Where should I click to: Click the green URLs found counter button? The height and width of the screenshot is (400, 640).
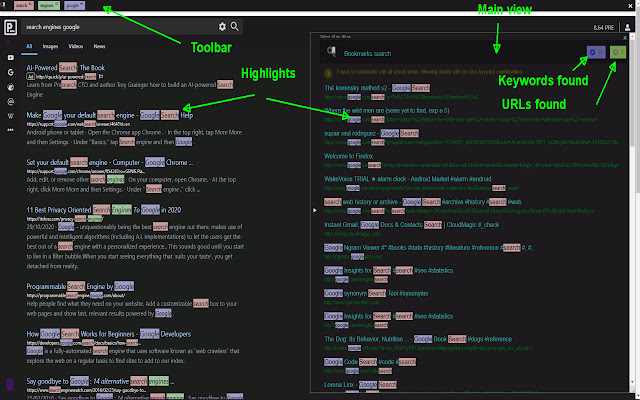coord(618,52)
